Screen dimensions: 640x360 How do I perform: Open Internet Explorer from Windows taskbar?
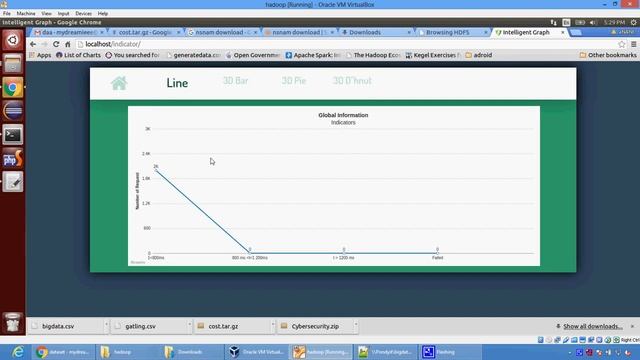pos(18,352)
